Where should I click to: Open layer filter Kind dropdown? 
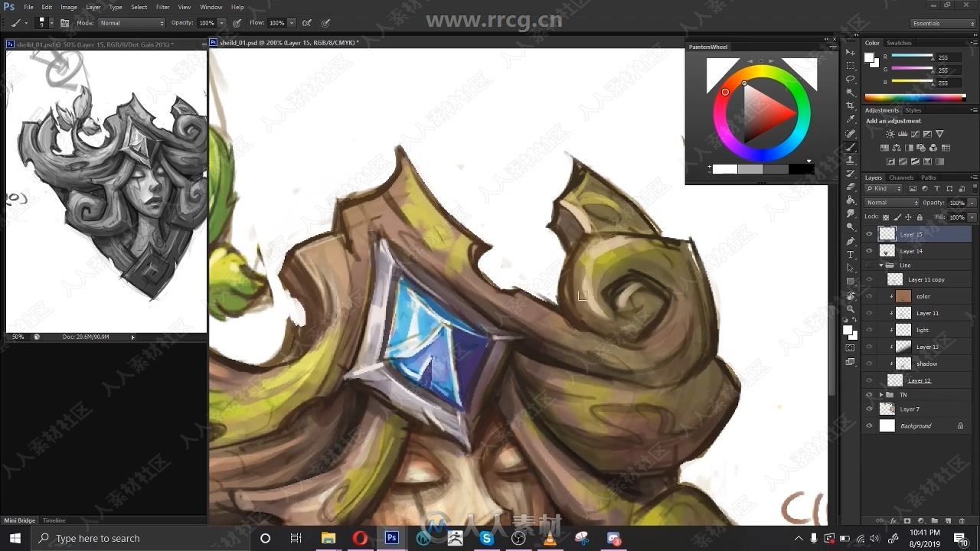coord(884,188)
